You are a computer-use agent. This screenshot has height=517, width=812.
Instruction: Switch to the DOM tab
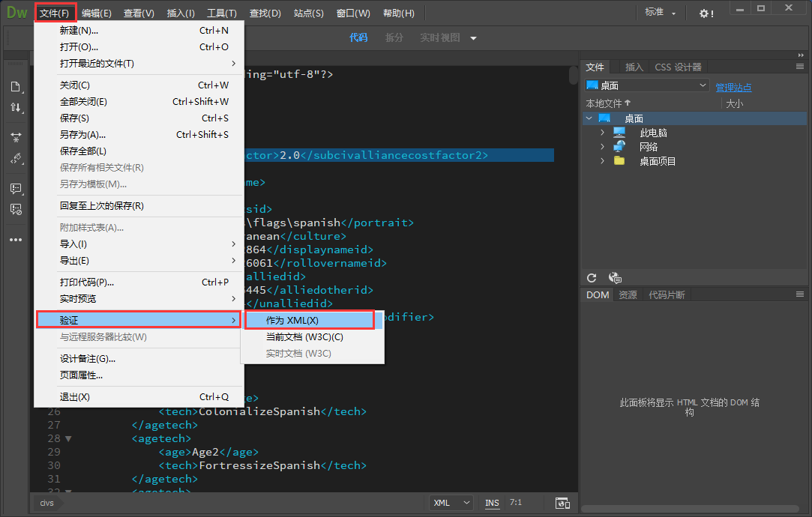597,295
